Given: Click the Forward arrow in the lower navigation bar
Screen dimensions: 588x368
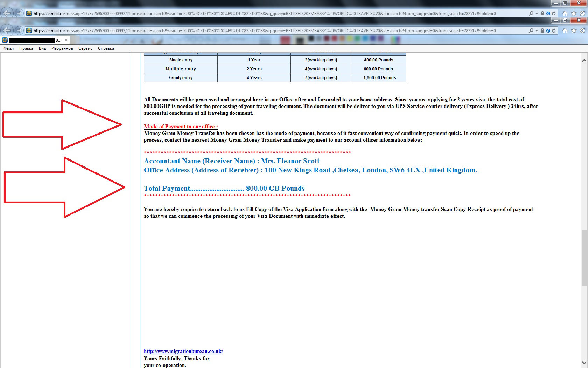Looking at the screenshot, I should click(x=19, y=30).
